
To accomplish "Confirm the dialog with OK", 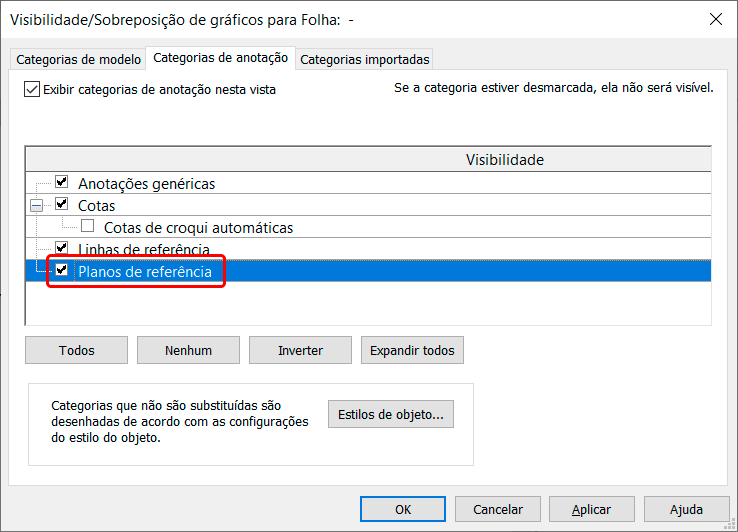I will coord(402,509).
